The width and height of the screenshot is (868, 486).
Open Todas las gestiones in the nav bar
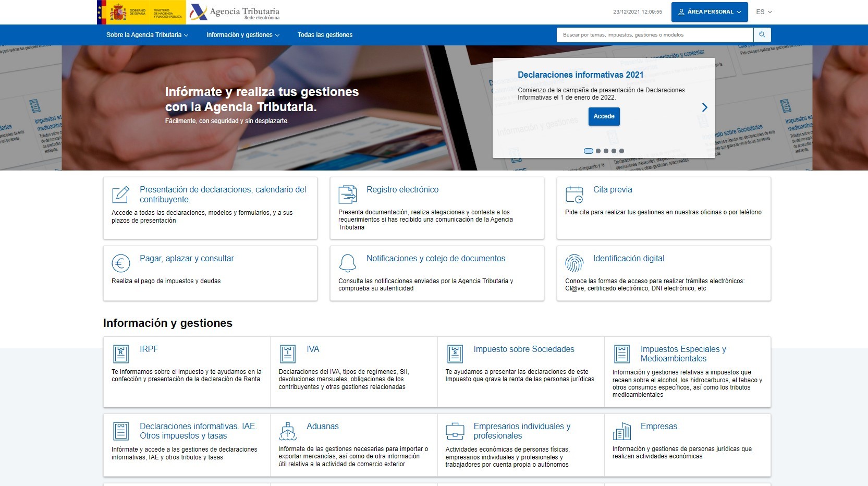(325, 35)
